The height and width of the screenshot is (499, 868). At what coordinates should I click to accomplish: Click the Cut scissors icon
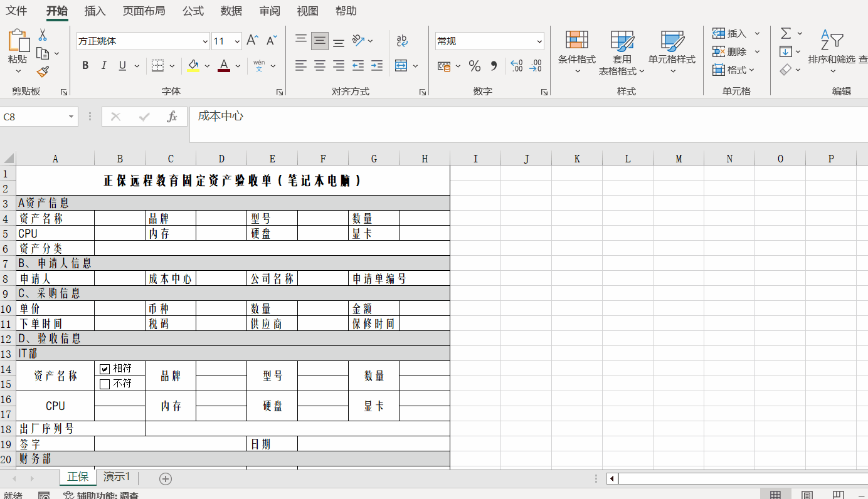(43, 35)
